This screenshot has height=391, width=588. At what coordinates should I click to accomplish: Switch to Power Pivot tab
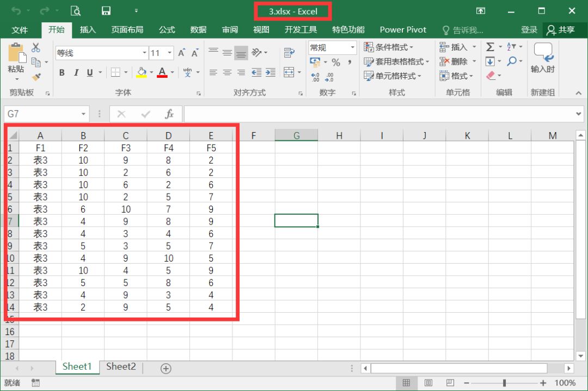pyautogui.click(x=403, y=30)
